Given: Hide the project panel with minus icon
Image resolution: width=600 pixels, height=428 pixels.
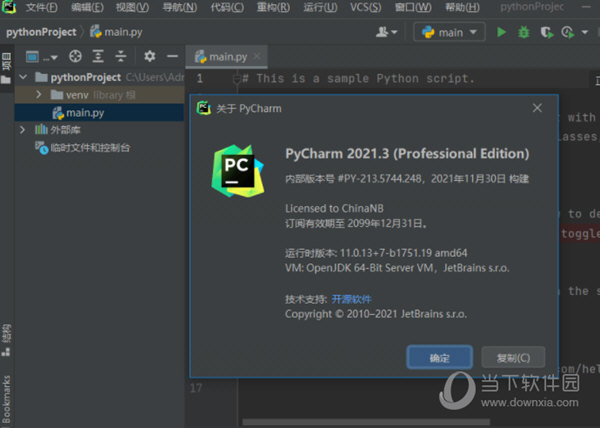Looking at the screenshot, I should (172, 57).
